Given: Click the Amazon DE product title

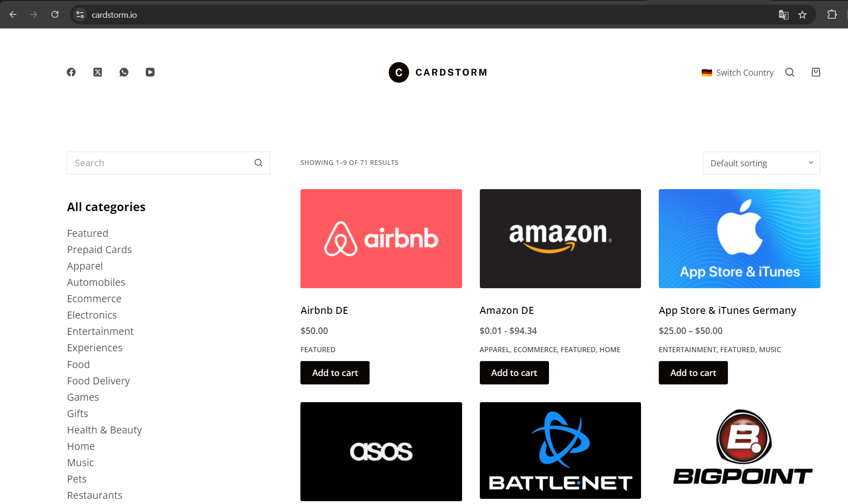Looking at the screenshot, I should click(506, 310).
